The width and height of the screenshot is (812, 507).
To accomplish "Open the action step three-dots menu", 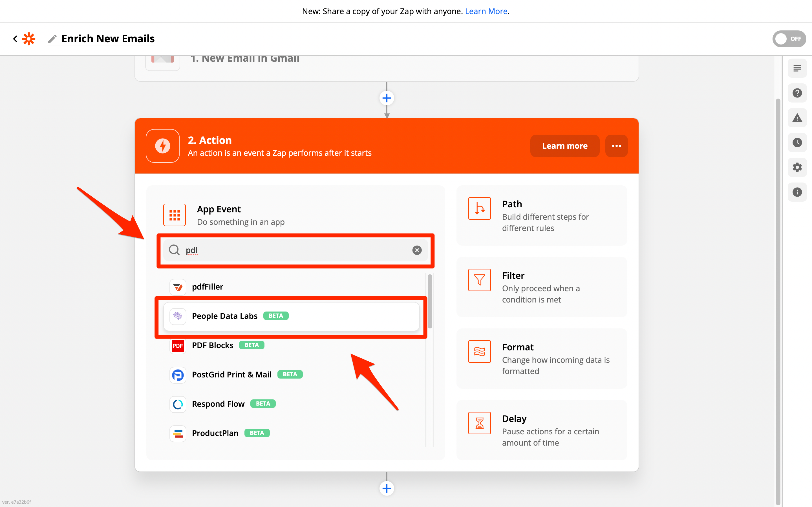I will pyautogui.click(x=616, y=146).
